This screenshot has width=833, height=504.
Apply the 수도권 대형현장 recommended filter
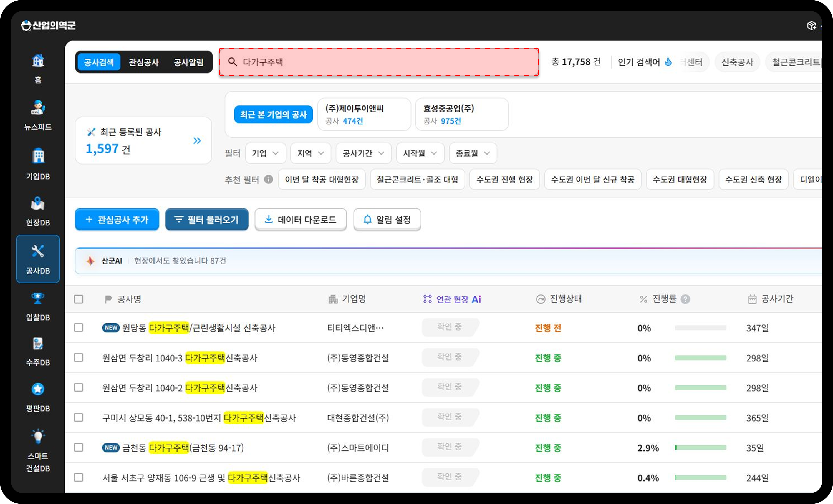680,179
